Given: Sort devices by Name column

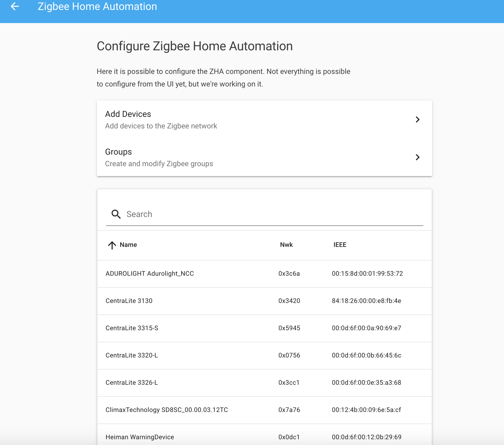Looking at the screenshot, I should tap(128, 245).
